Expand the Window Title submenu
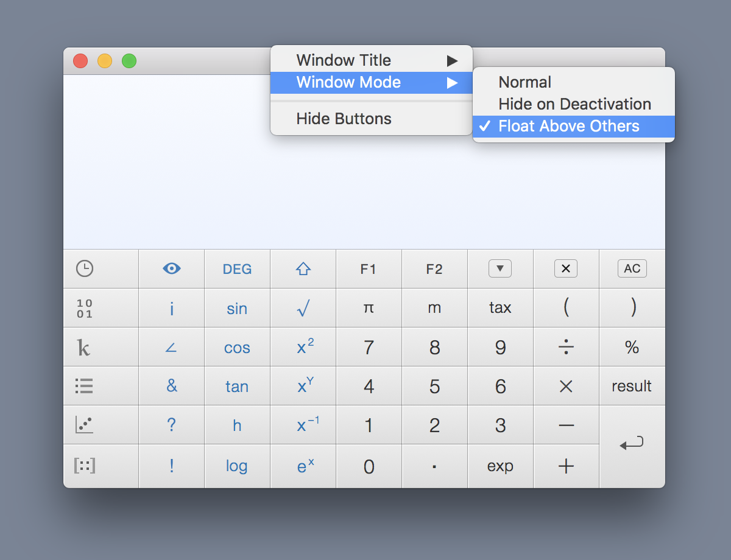Image resolution: width=731 pixels, height=560 pixels. click(372, 60)
